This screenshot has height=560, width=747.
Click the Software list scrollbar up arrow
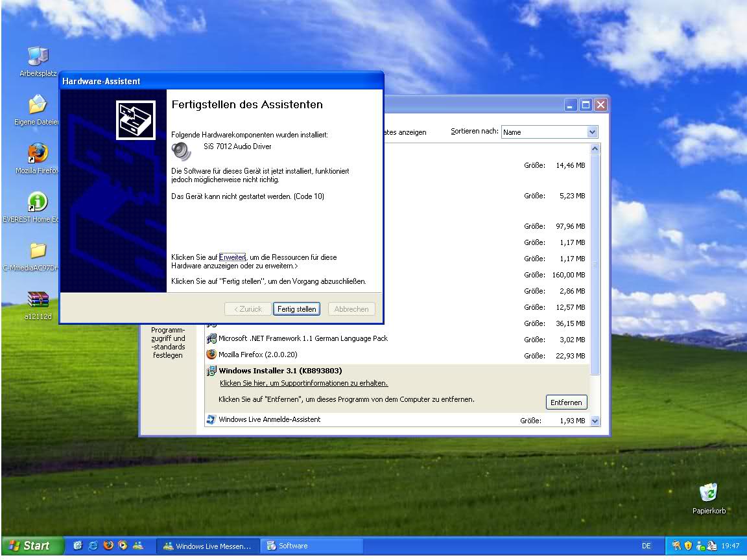point(595,148)
